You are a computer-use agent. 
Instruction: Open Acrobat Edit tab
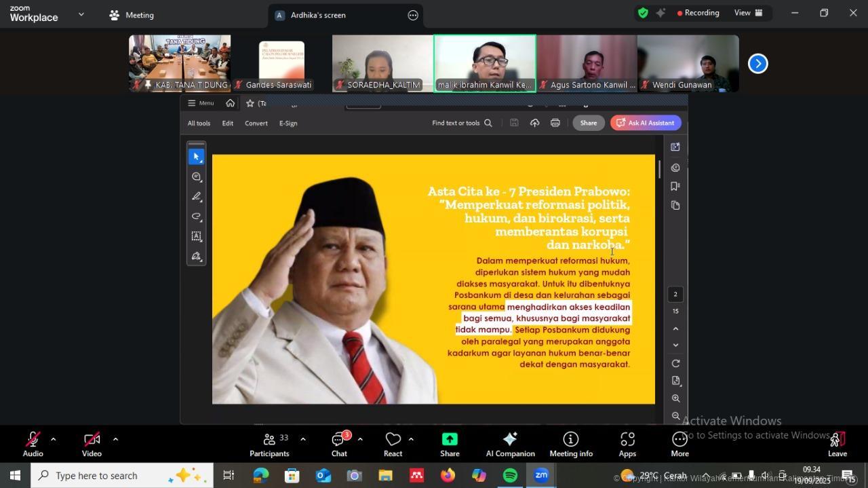[228, 124]
